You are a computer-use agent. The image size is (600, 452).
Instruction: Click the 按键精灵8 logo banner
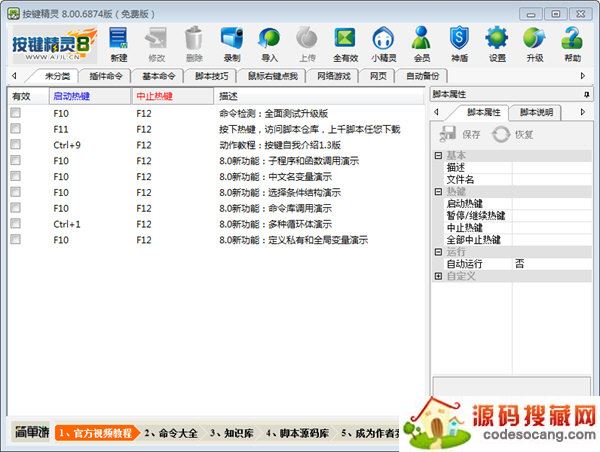coord(54,45)
